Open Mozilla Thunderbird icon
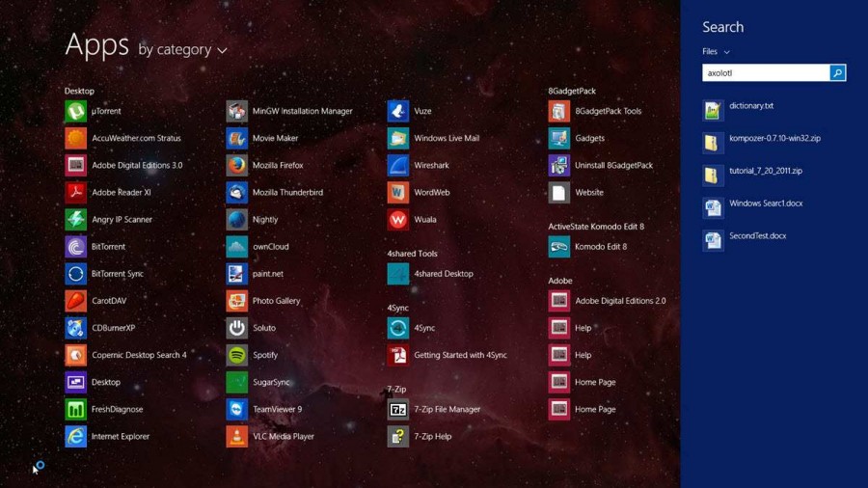 pos(237,193)
